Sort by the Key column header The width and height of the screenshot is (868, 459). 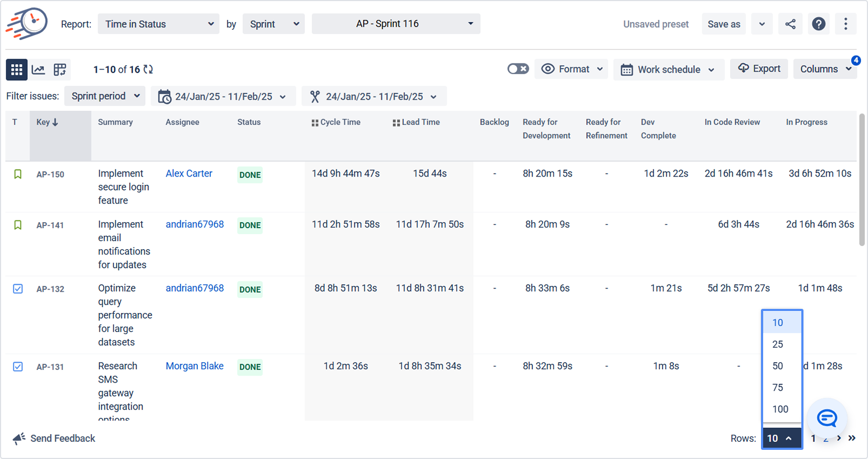click(47, 122)
